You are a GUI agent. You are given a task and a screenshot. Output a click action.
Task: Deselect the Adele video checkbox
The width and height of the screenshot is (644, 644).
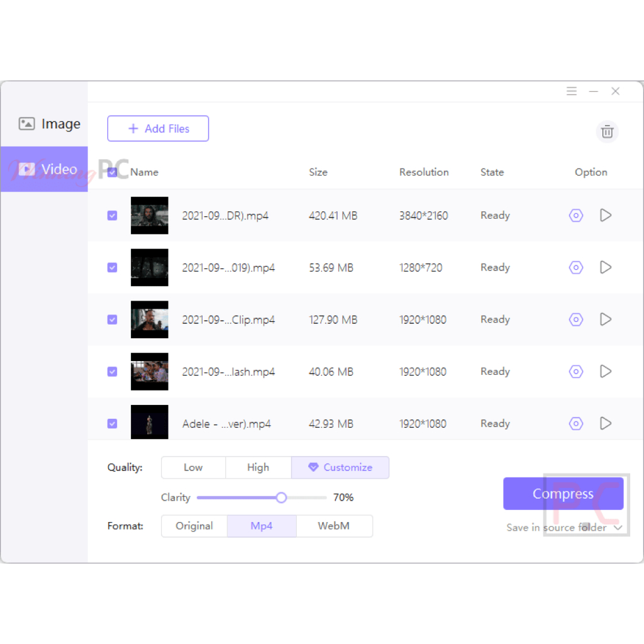tap(112, 424)
